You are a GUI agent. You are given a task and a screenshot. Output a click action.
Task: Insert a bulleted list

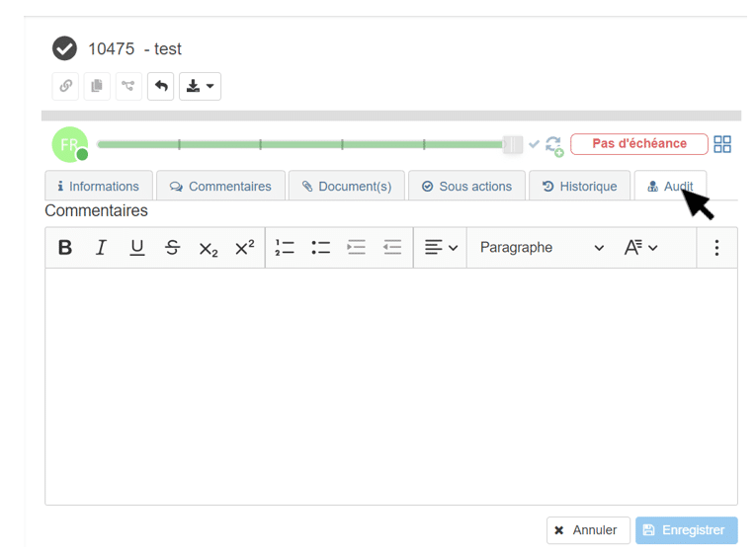coord(320,248)
